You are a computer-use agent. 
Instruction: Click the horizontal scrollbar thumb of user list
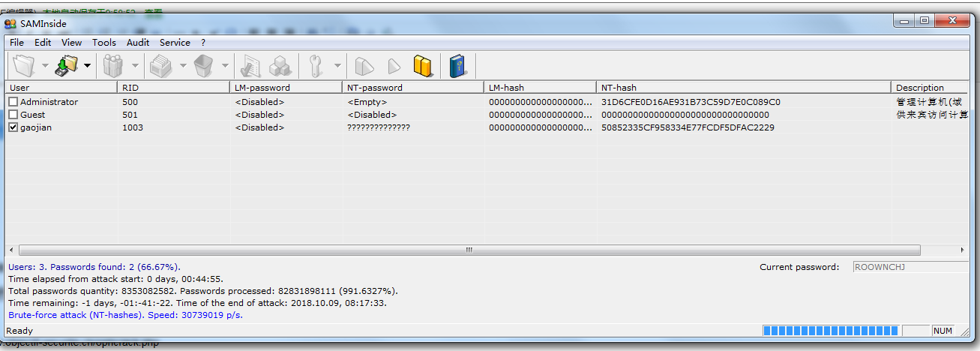[x=469, y=250]
